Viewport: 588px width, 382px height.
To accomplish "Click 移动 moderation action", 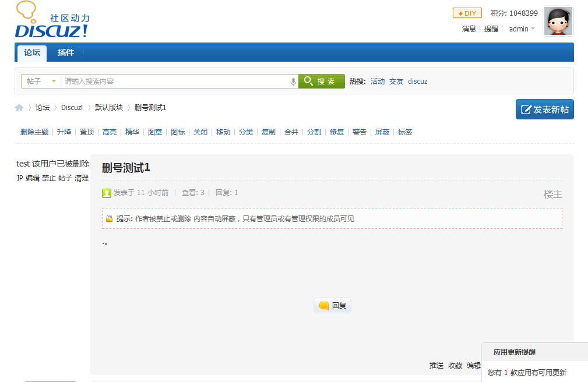I will (223, 132).
